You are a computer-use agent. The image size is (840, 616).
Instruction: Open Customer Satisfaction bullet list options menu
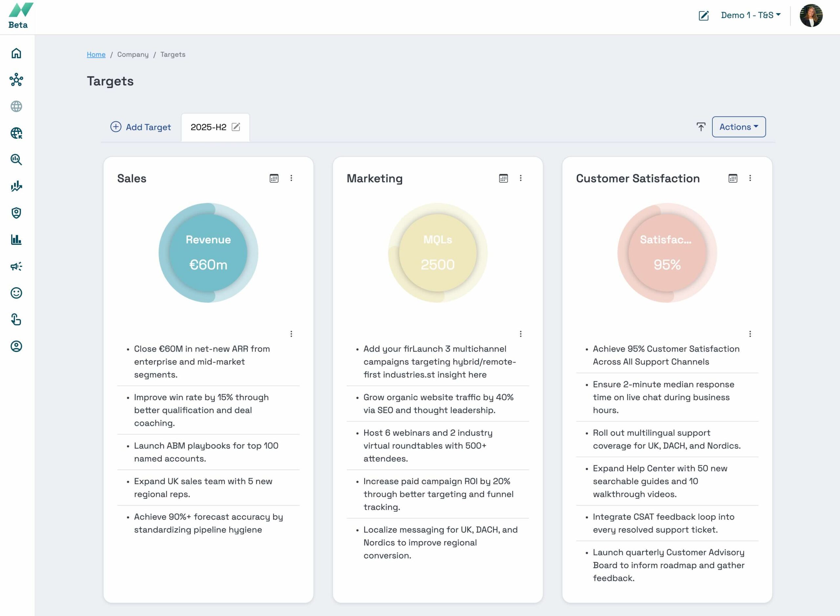pyautogui.click(x=750, y=334)
